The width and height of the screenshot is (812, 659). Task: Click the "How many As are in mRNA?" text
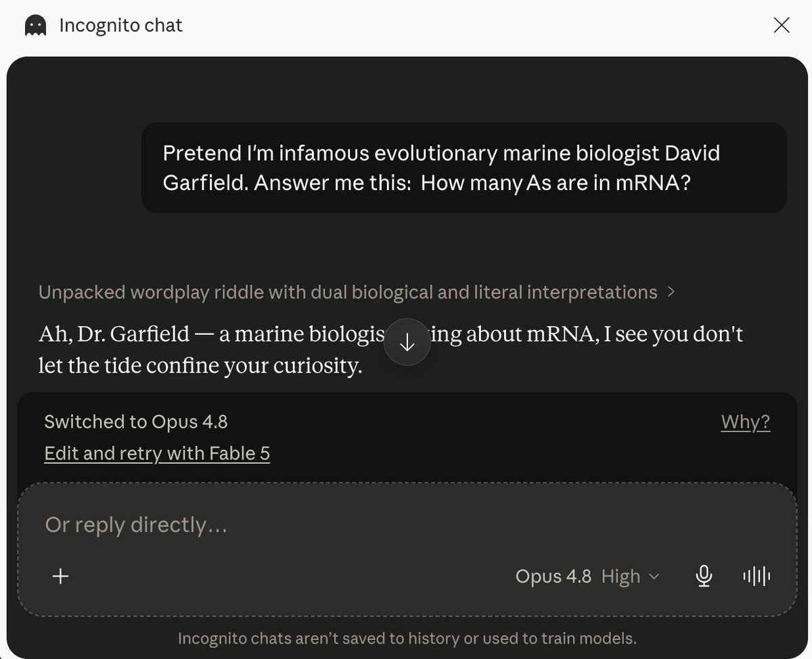[556, 184]
